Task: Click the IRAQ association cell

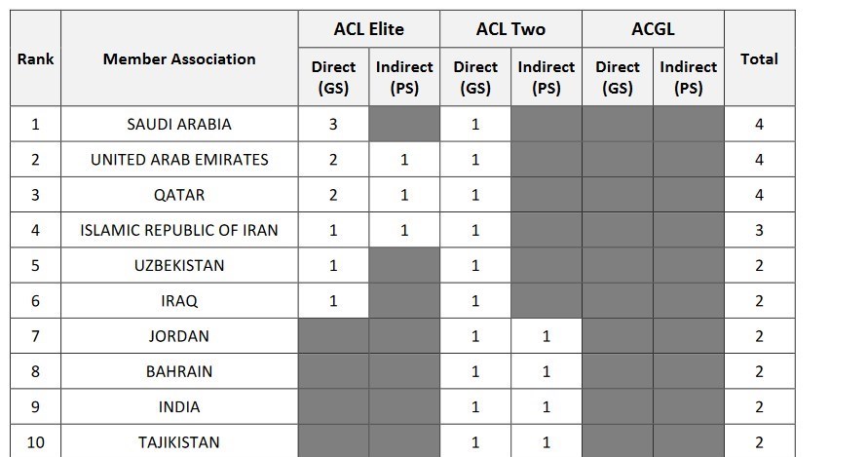Action: click(179, 301)
